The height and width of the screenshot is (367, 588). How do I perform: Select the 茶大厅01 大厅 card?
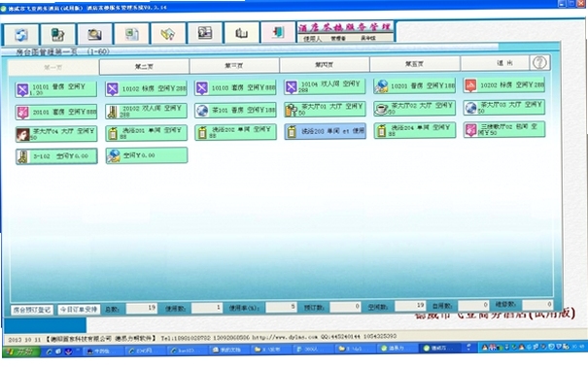coord(325,109)
